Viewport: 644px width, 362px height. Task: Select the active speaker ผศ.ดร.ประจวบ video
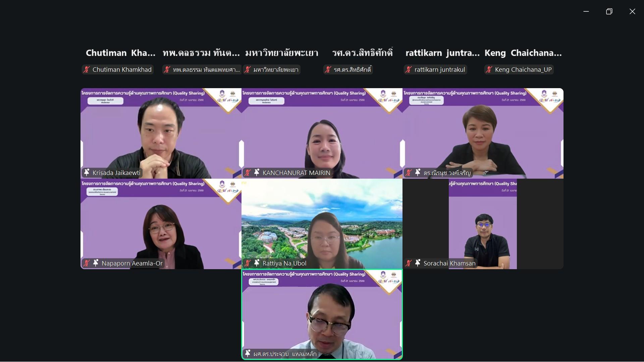[x=322, y=314]
